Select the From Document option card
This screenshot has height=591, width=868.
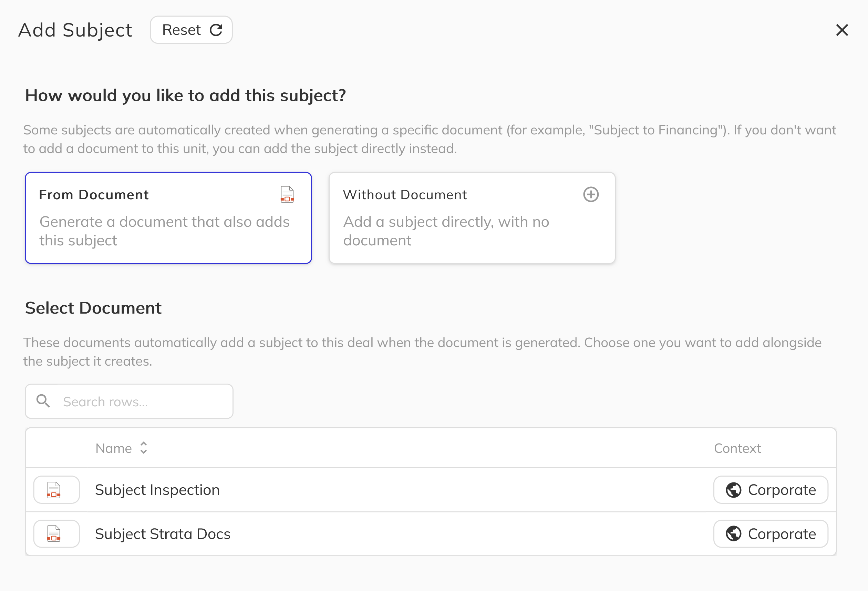(168, 218)
